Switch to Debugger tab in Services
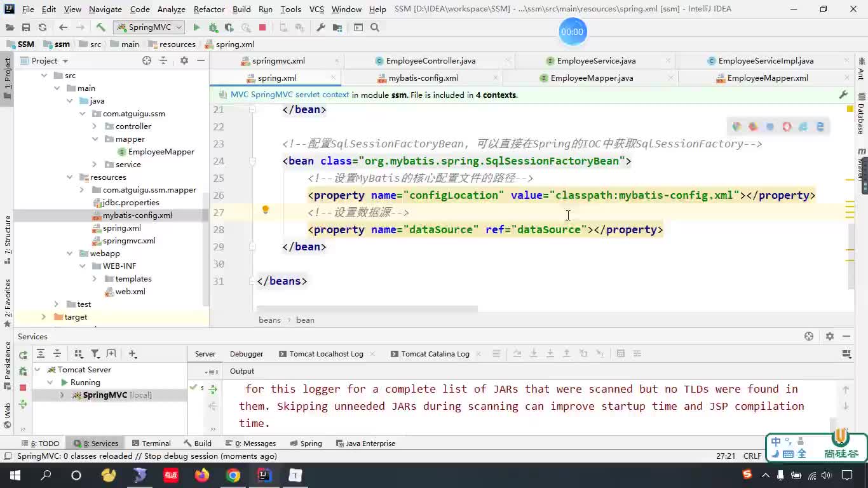The image size is (868, 488). (x=247, y=354)
